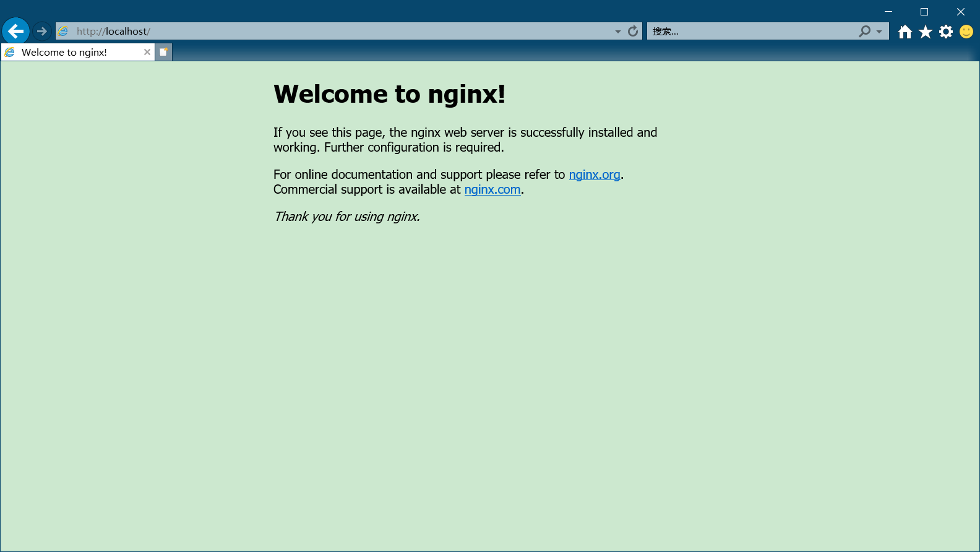The width and height of the screenshot is (980, 552).
Task: Click the 'Thank you for using nginx.' text
Action: point(347,217)
